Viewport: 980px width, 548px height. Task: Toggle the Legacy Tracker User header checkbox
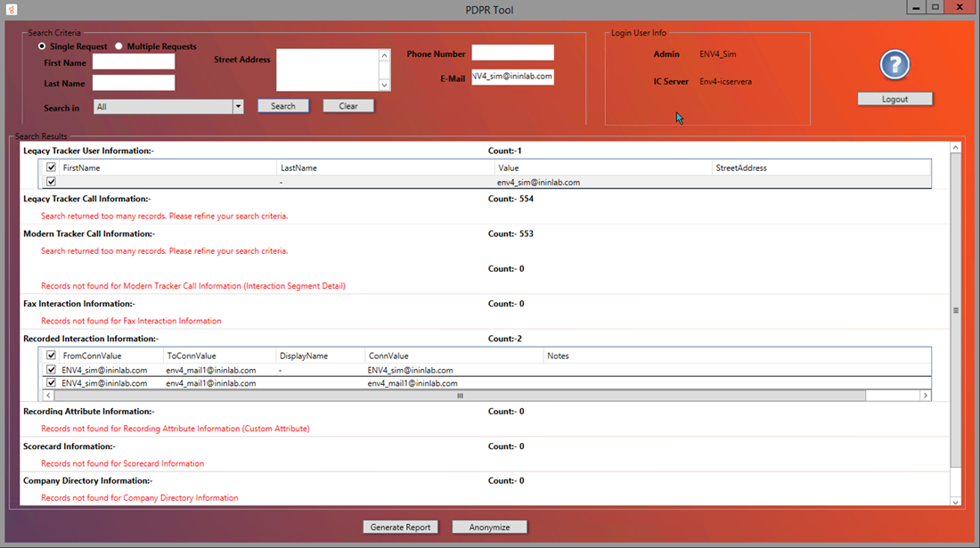51,168
